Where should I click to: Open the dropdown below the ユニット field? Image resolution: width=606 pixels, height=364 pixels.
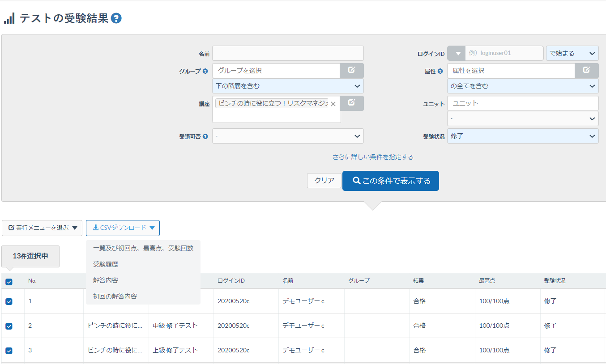coord(523,119)
